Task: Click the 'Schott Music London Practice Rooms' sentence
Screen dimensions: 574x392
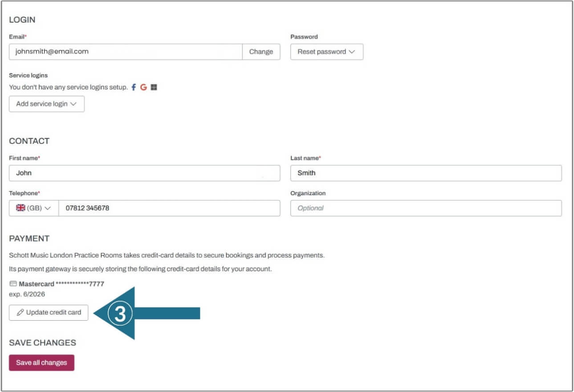Action: (167, 256)
